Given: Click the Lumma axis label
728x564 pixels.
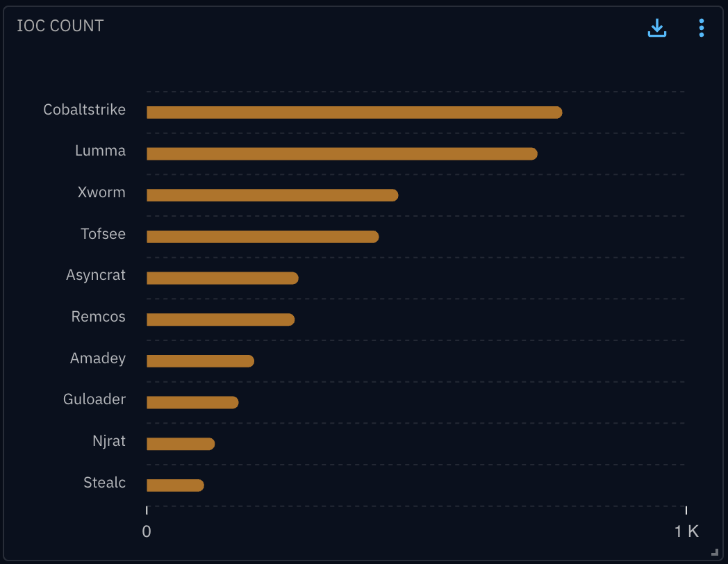Looking at the screenshot, I should tap(100, 151).
